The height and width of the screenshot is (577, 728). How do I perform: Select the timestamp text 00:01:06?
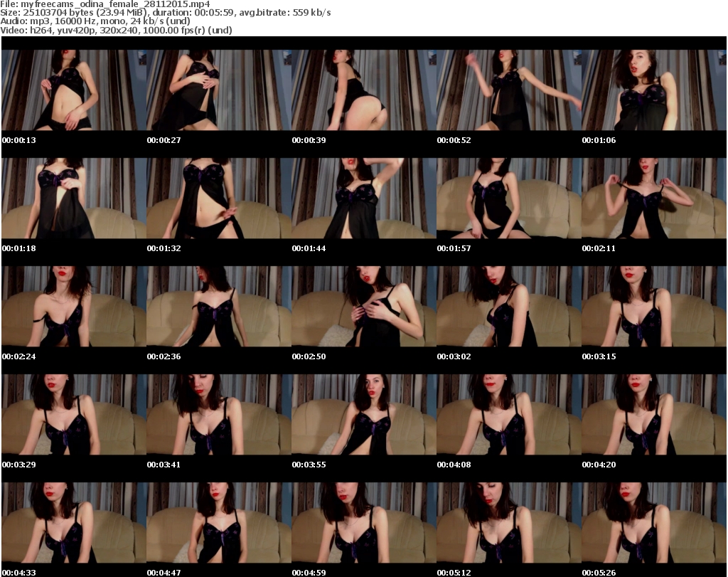click(599, 140)
